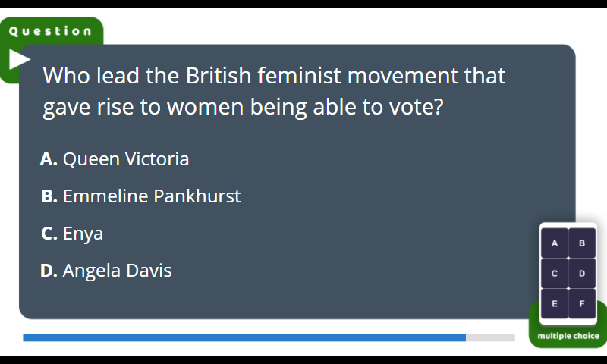Tap keypad button C
Viewport: 607px width, 364px height.
click(x=555, y=274)
